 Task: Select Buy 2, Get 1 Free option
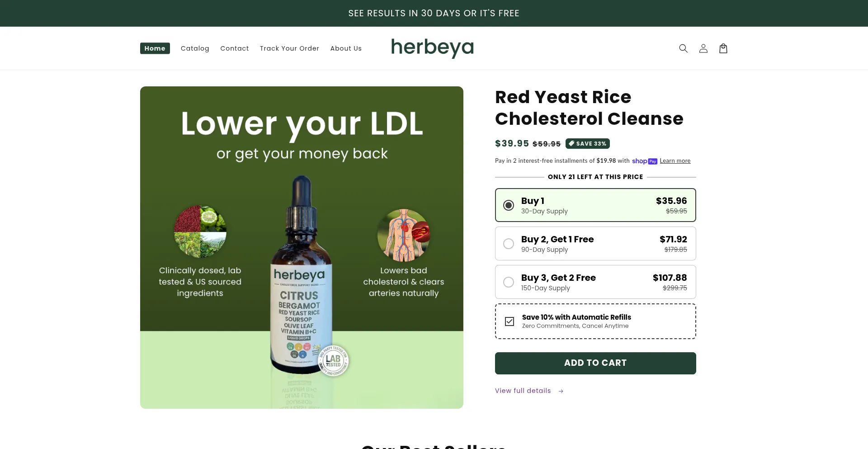coord(595,244)
